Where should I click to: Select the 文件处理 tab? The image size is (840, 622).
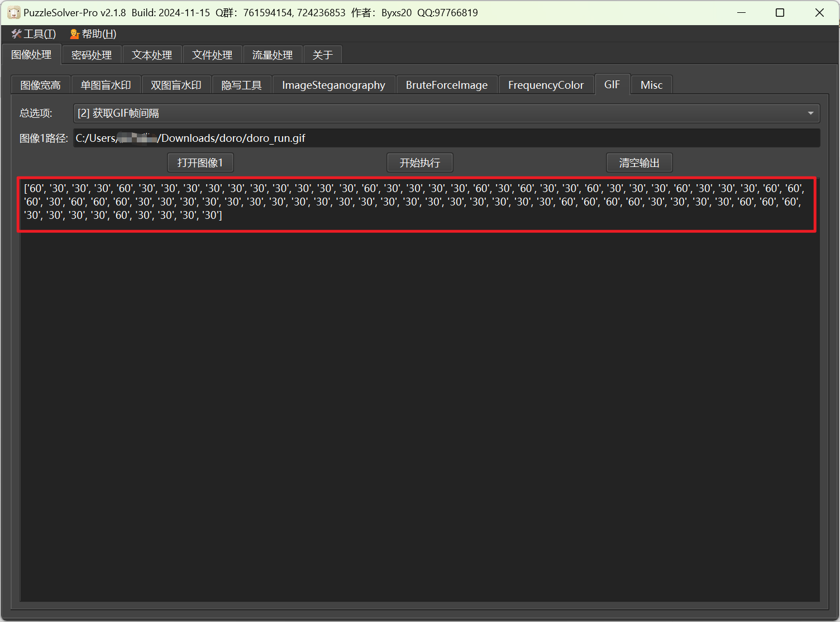click(x=212, y=55)
